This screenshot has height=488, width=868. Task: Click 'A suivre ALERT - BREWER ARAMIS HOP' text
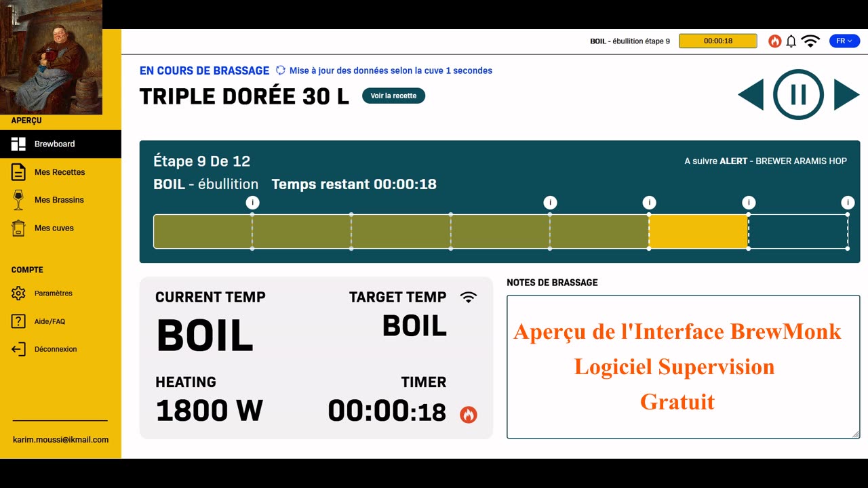tap(766, 161)
